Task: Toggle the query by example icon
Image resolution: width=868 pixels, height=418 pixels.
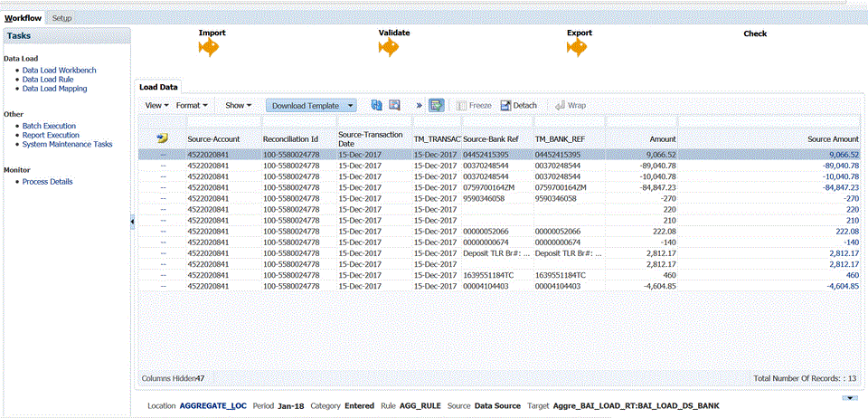Action: click(436, 105)
